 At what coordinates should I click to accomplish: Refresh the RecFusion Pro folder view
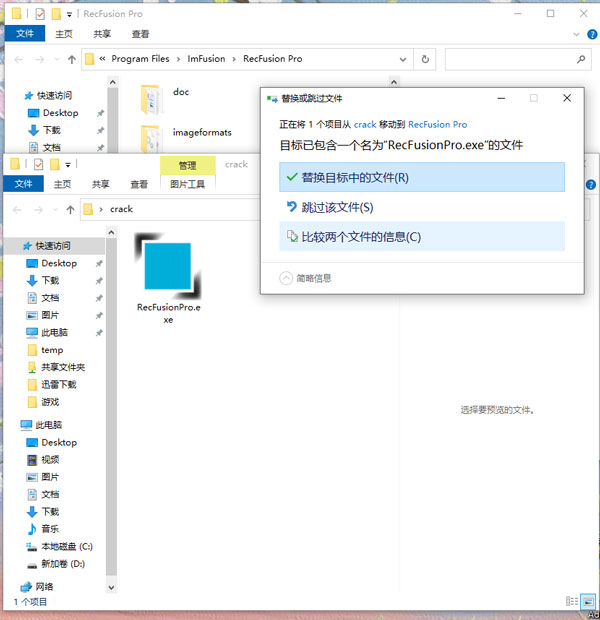[425, 59]
